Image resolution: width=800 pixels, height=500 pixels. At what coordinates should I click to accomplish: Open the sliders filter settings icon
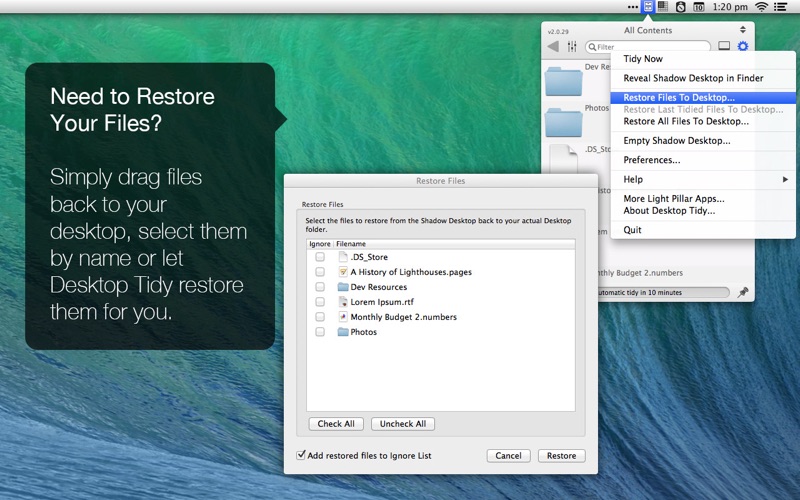[x=572, y=46]
